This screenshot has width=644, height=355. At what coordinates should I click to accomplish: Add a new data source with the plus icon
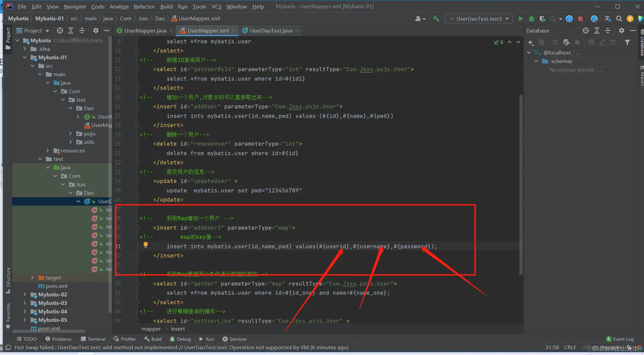531,42
